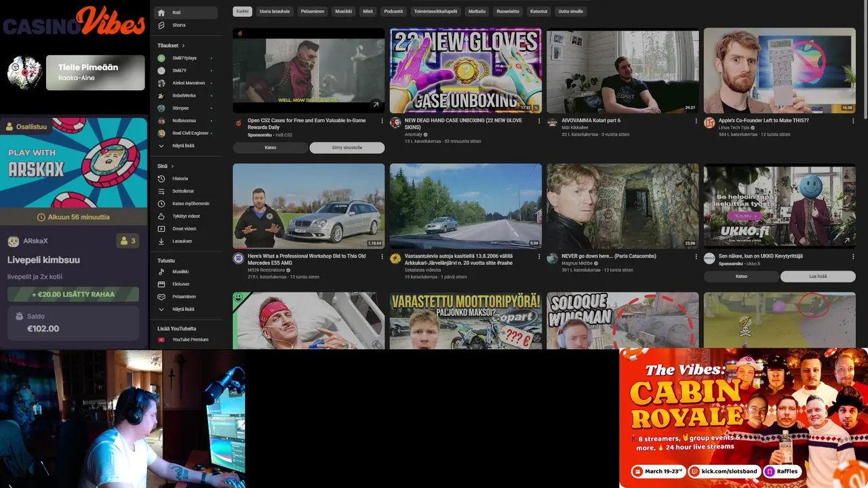The width and height of the screenshot is (868, 488).
Task: Open Linus Tech Tips channel avatar
Action: click(x=709, y=123)
